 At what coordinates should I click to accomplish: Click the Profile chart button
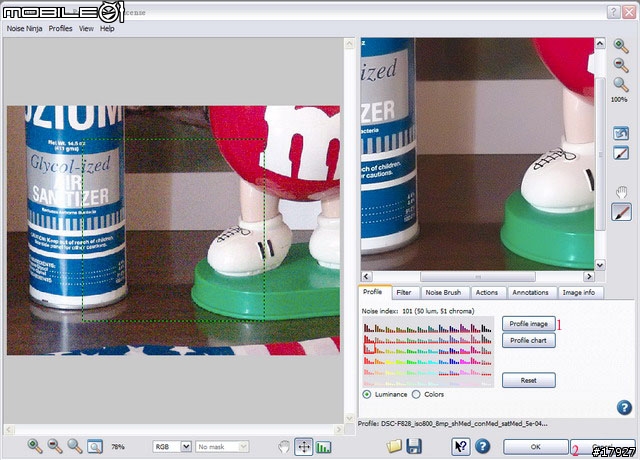(529, 340)
